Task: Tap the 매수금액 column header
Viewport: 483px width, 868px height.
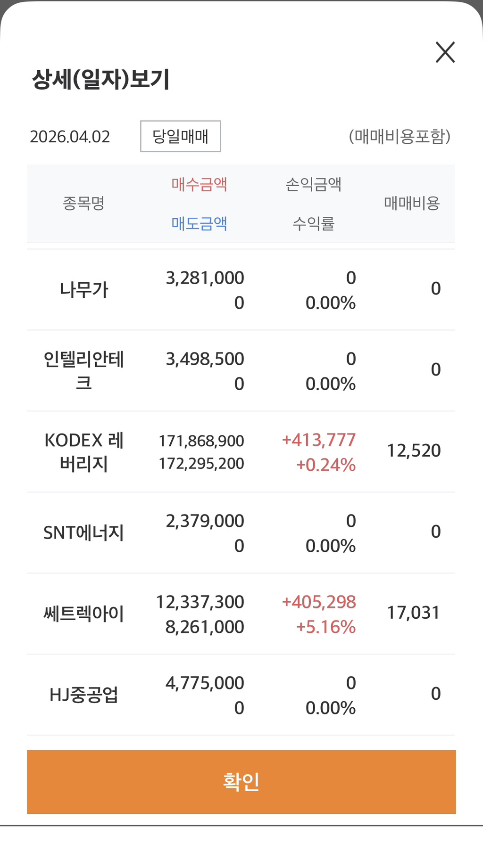Action: click(x=199, y=184)
